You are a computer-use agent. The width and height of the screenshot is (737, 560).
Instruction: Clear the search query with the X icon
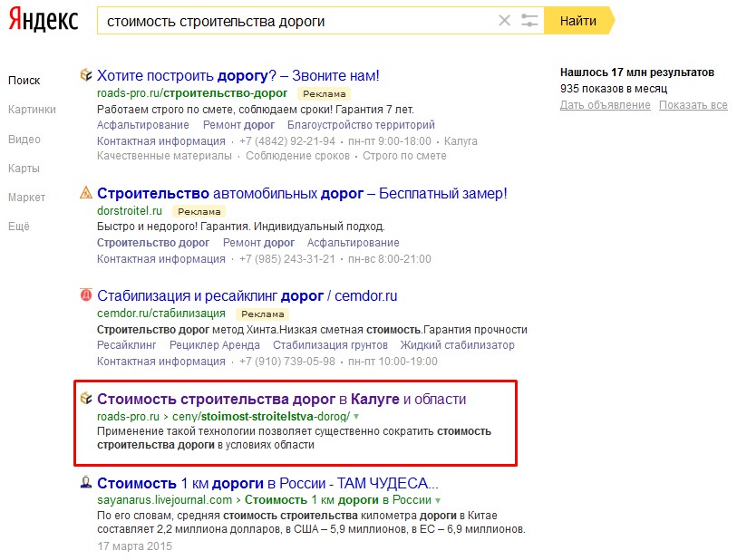coord(504,20)
